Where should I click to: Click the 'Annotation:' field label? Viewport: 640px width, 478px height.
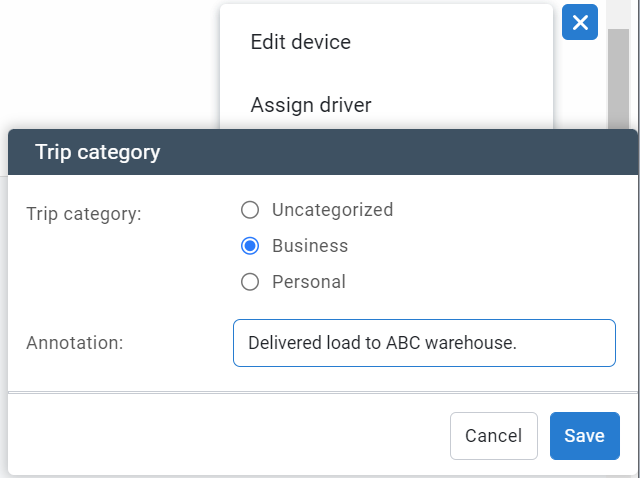pos(74,343)
